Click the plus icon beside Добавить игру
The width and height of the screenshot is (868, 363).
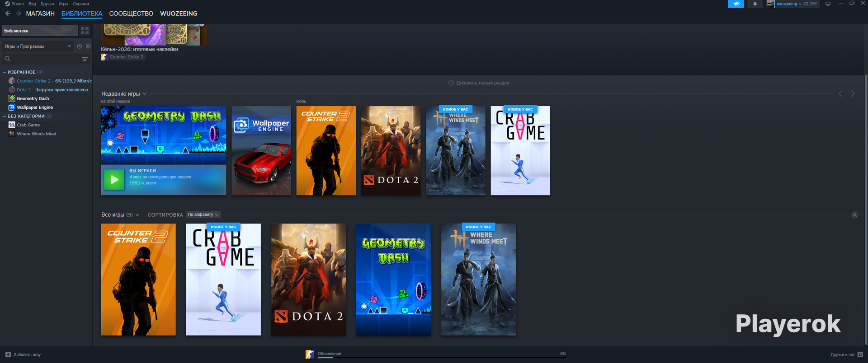point(8,354)
